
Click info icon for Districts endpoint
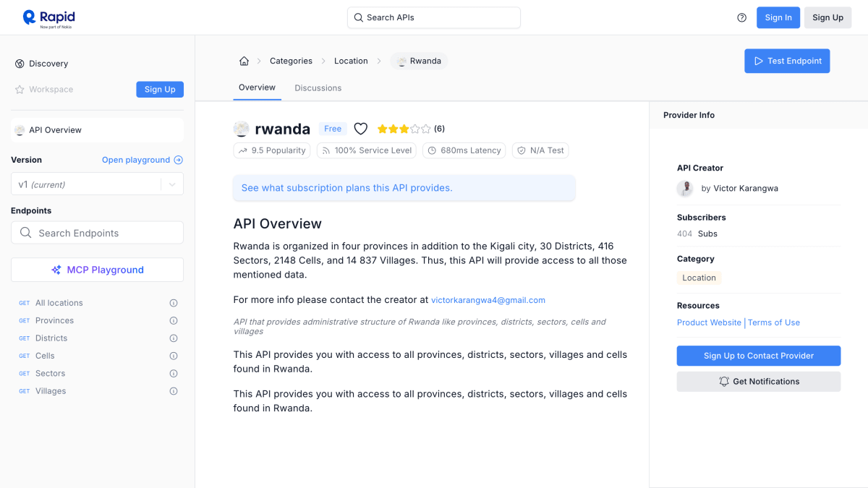[x=174, y=338]
